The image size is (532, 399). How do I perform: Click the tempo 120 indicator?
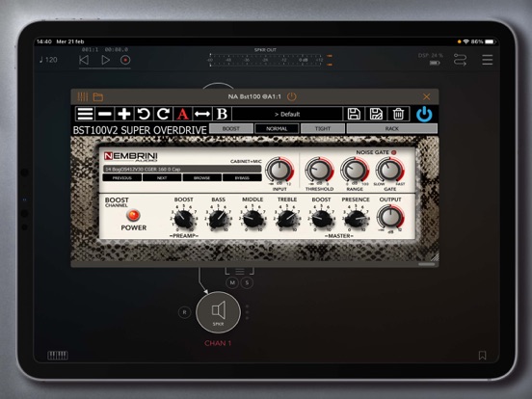click(x=48, y=60)
